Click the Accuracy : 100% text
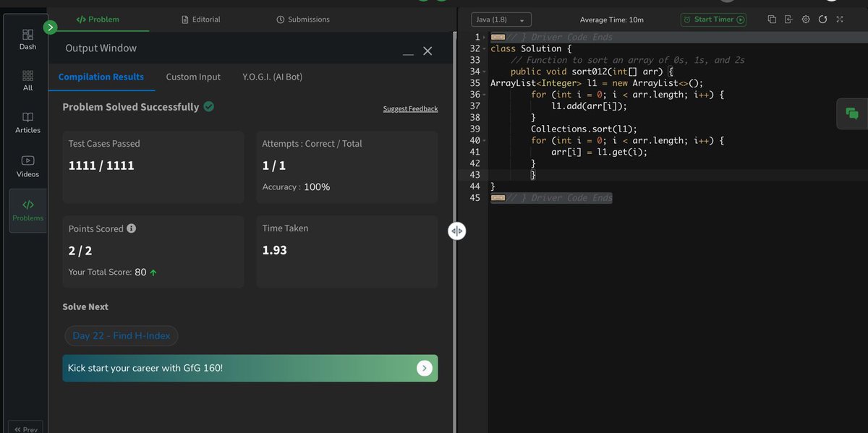This screenshot has width=868, height=433. [x=296, y=187]
